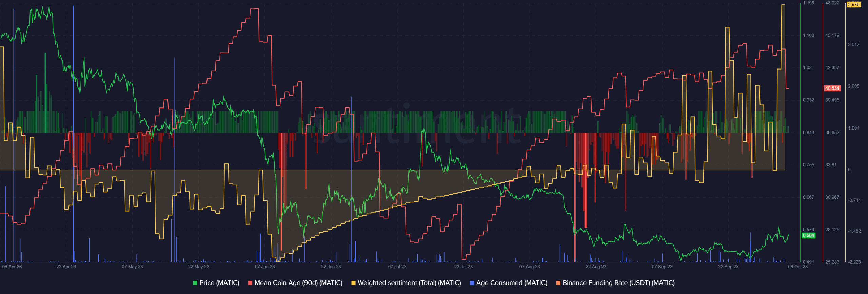The width and height of the screenshot is (868, 294).
Task: Click the 22 May 23 date label
Action: pos(198,267)
